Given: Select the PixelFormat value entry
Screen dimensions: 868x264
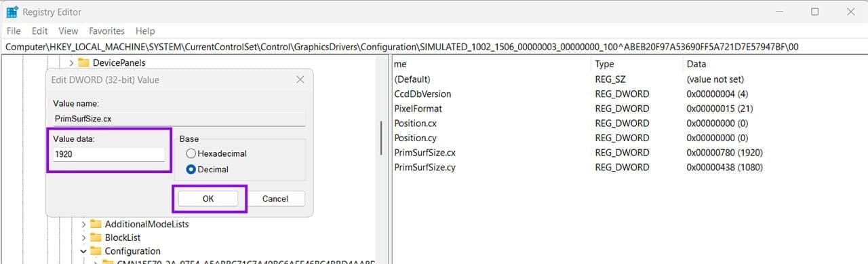Looking at the screenshot, I should pos(418,109).
